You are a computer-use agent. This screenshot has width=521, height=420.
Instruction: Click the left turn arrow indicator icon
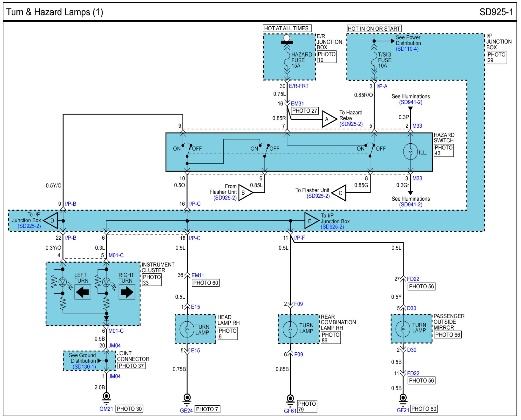83,292
